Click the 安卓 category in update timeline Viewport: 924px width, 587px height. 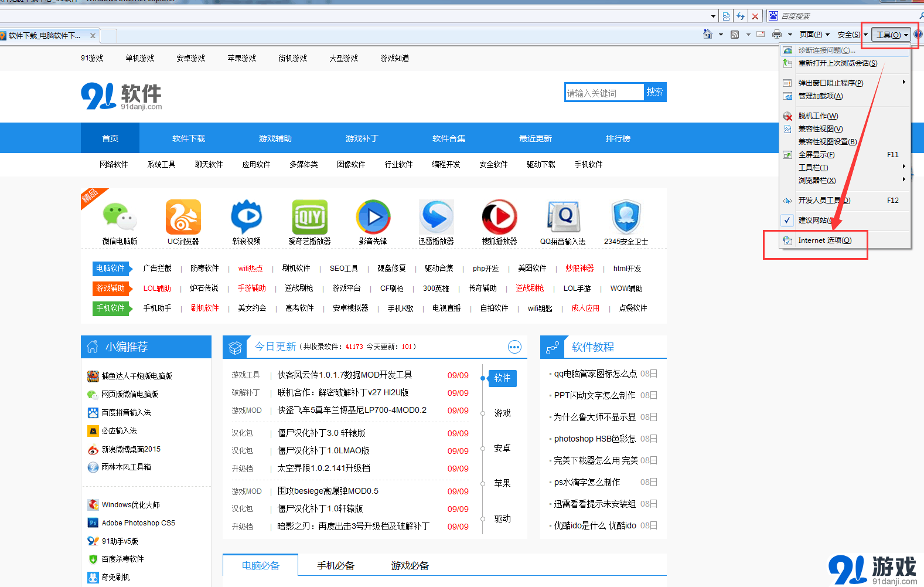[502, 448]
